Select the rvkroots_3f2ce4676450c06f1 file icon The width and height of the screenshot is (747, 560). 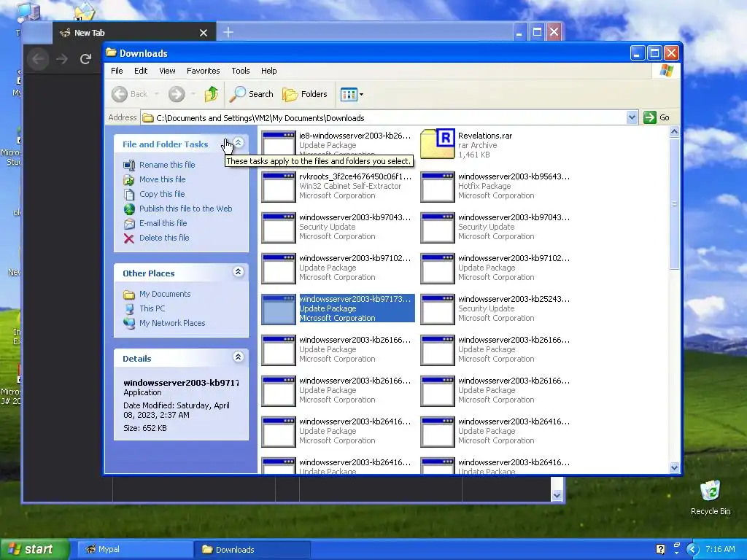click(x=279, y=187)
